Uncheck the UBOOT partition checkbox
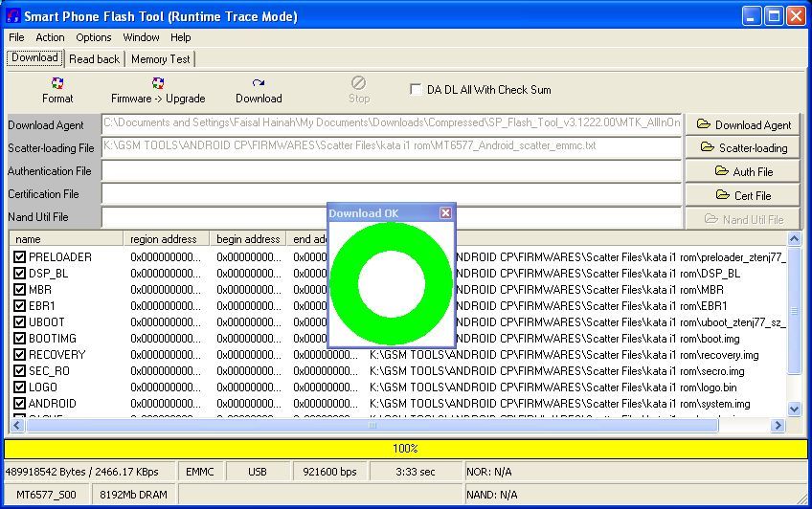Image resolution: width=812 pixels, height=509 pixels. click(x=19, y=321)
